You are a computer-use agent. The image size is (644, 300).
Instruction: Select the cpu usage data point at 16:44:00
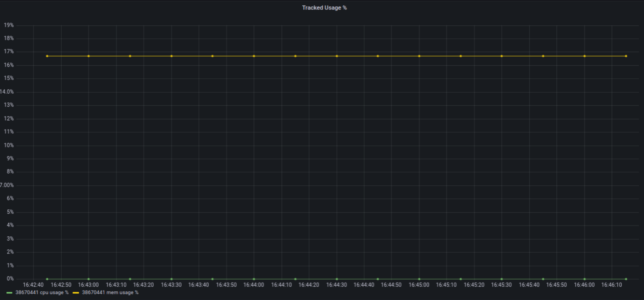[x=254, y=279]
